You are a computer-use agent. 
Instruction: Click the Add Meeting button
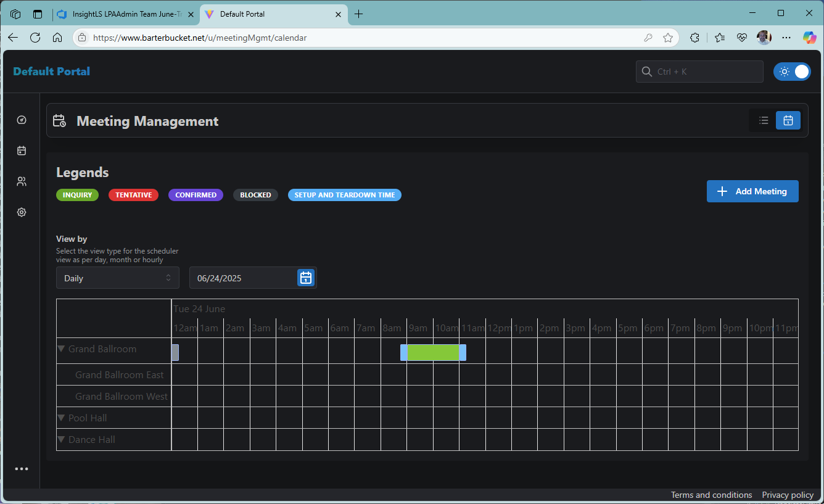pos(752,191)
